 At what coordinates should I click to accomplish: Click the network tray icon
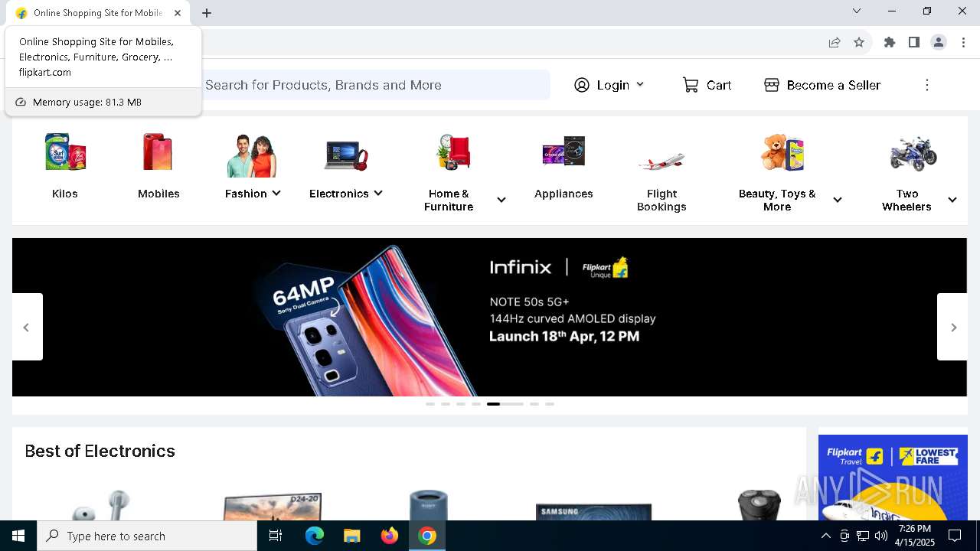pos(863,536)
